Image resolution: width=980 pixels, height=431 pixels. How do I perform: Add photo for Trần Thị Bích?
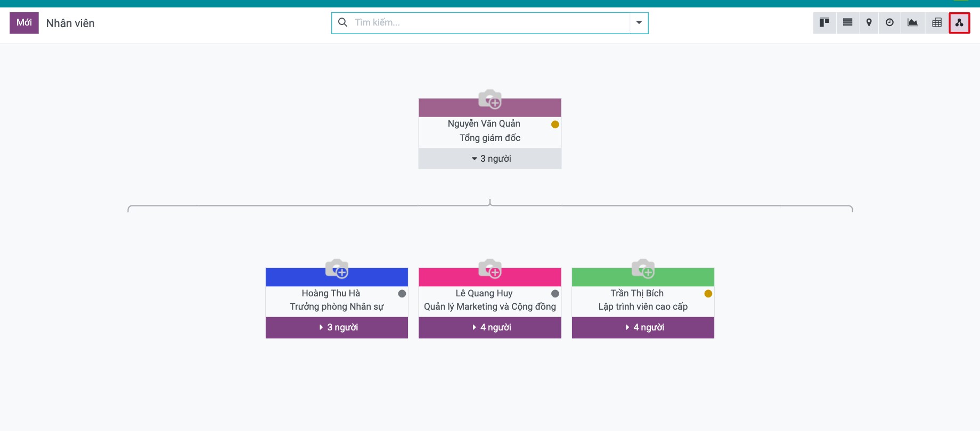pyautogui.click(x=643, y=269)
